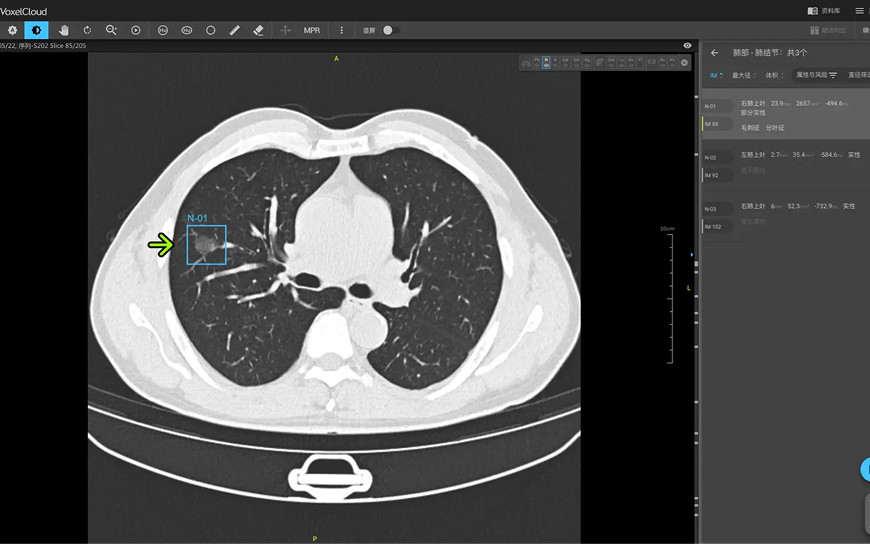Open the three-dot more options menu
This screenshot has width=870, height=544.
(342, 30)
